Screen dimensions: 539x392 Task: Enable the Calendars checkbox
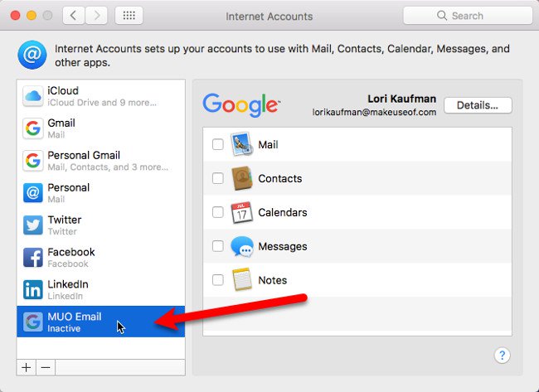217,212
